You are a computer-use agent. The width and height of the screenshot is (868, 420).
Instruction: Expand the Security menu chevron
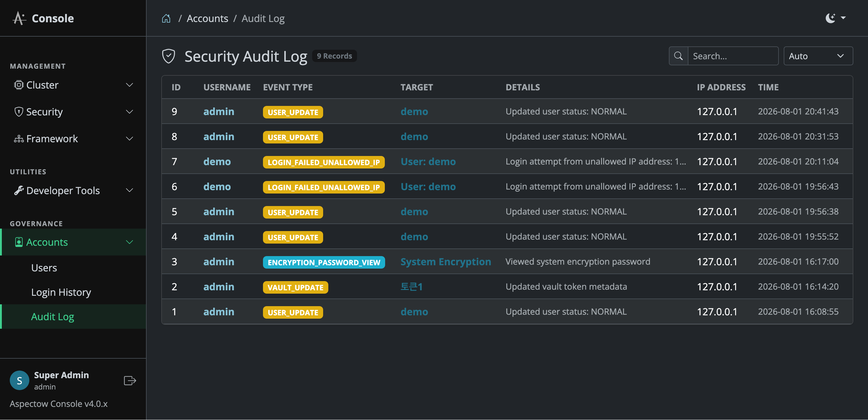point(129,111)
